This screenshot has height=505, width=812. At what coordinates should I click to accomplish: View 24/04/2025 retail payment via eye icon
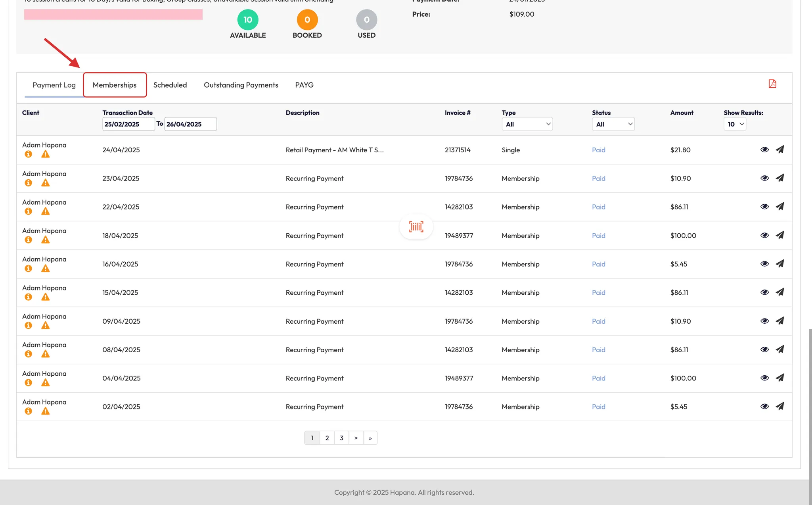(x=764, y=150)
